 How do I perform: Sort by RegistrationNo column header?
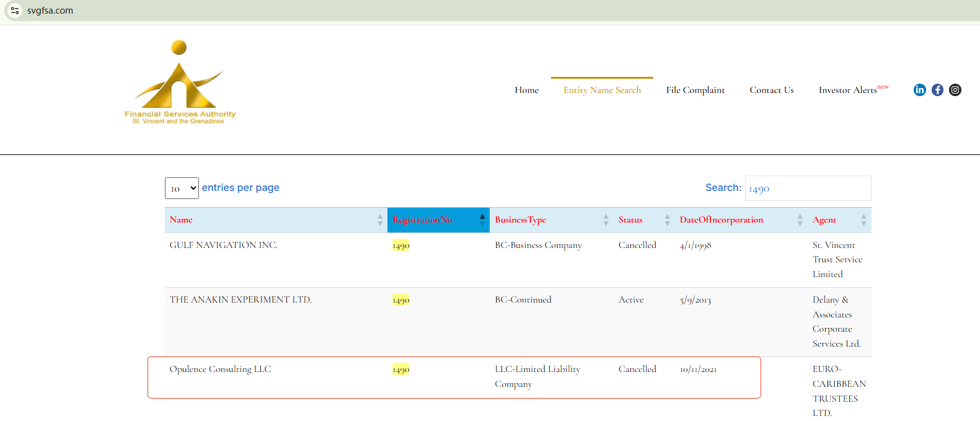[x=423, y=220]
